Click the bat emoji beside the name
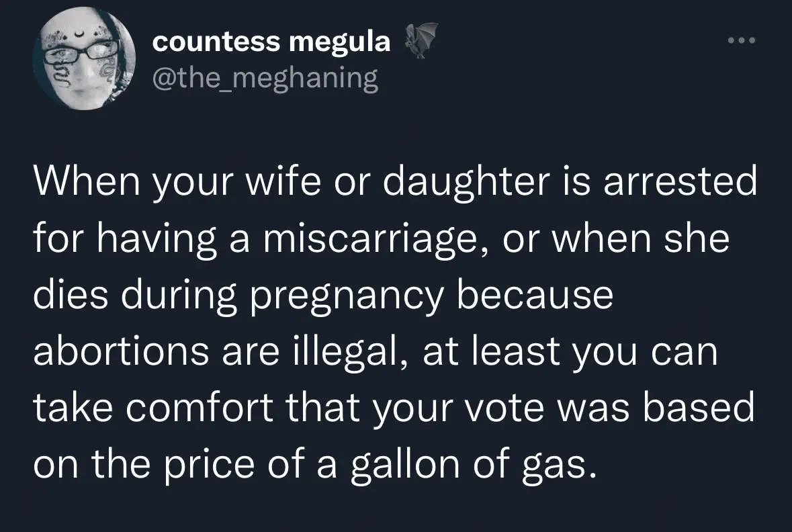Image resolution: width=792 pixels, height=532 pixels. pyautogui.click(x=421, y=41)
